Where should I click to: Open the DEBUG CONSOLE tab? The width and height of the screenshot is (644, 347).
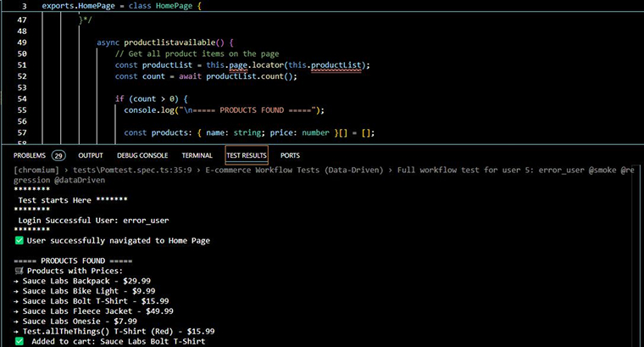[x=142, y=155]
